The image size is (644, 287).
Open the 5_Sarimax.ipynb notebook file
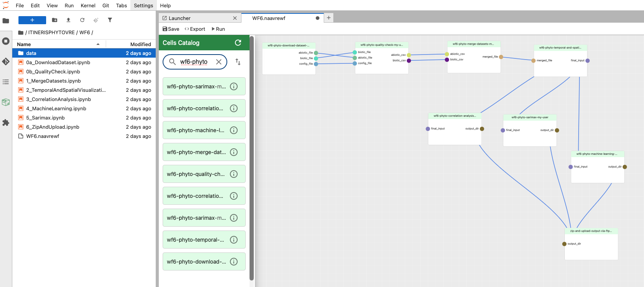45,118
